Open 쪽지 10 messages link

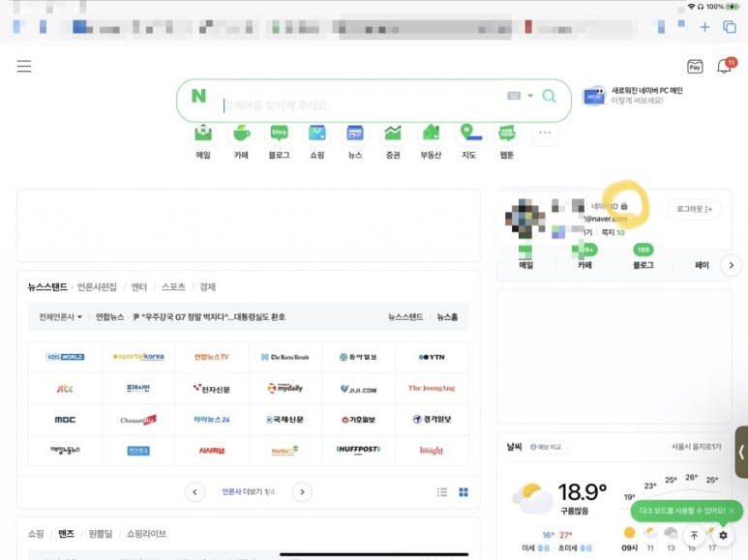click(613, 232)
